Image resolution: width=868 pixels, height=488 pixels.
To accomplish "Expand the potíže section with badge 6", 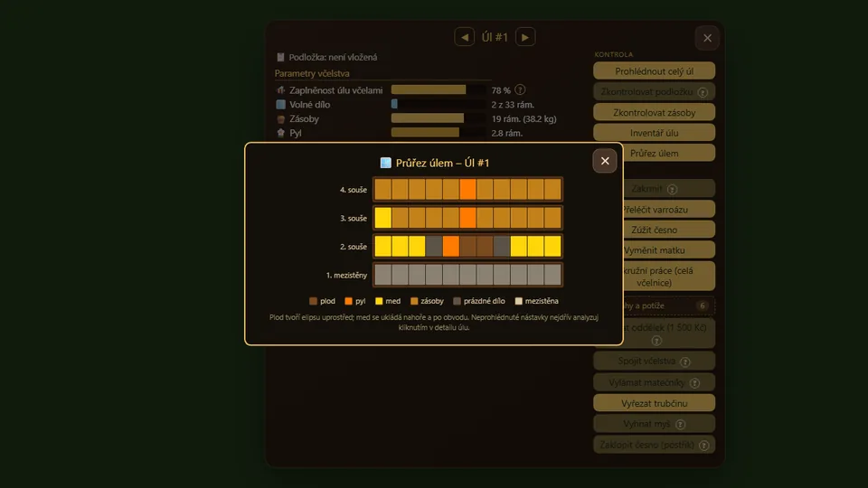I will [669, 305].
